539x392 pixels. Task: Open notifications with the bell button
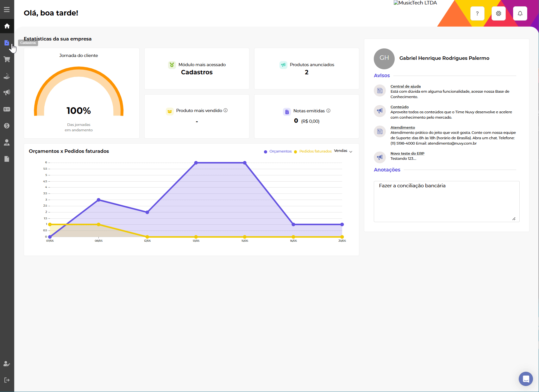click(x=520, y=13)
